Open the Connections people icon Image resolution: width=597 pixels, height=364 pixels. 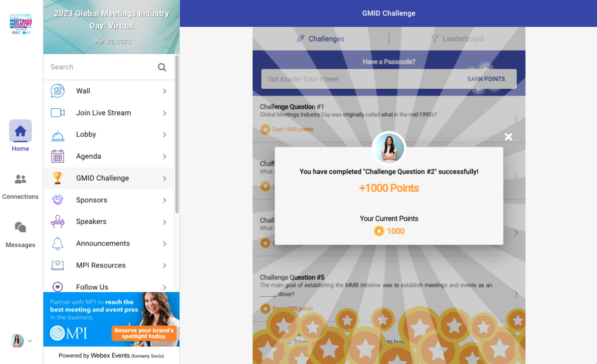click(x=20, y=179)
